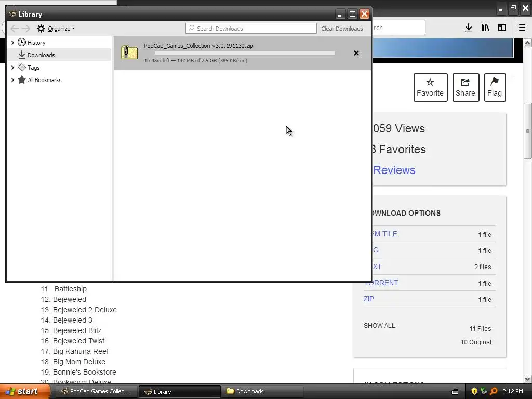Maximize the Library window
Screen dimensions: 532x399
pyautogui.click(x=352, y=14)
